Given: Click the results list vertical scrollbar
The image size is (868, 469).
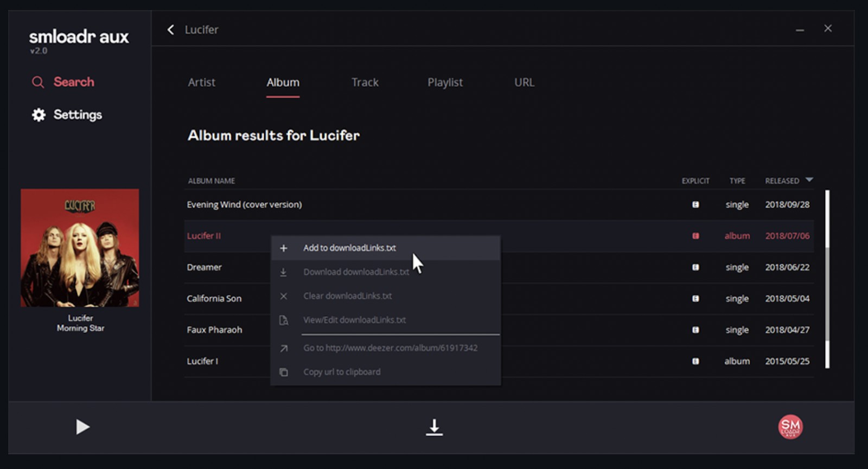Looking at the screenshot, I should pyautogui.click(x=827, y=279).
